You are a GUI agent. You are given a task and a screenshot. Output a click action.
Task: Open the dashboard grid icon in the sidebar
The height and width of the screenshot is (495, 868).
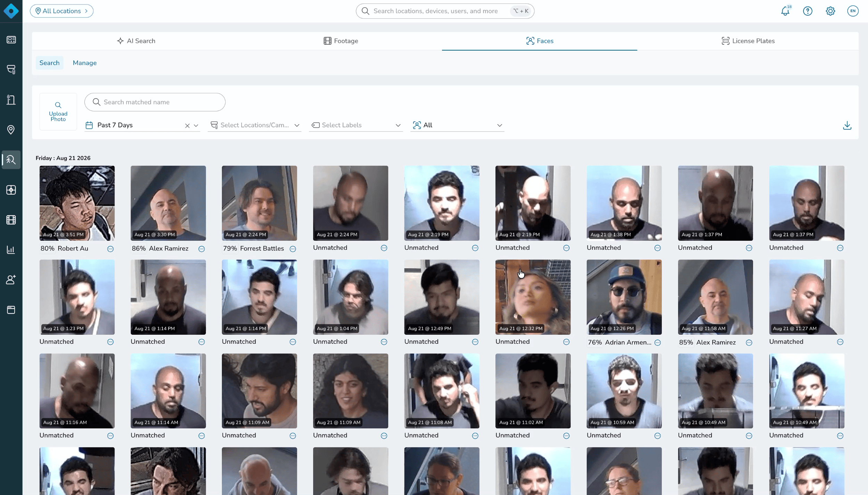(x=11, y=40)
